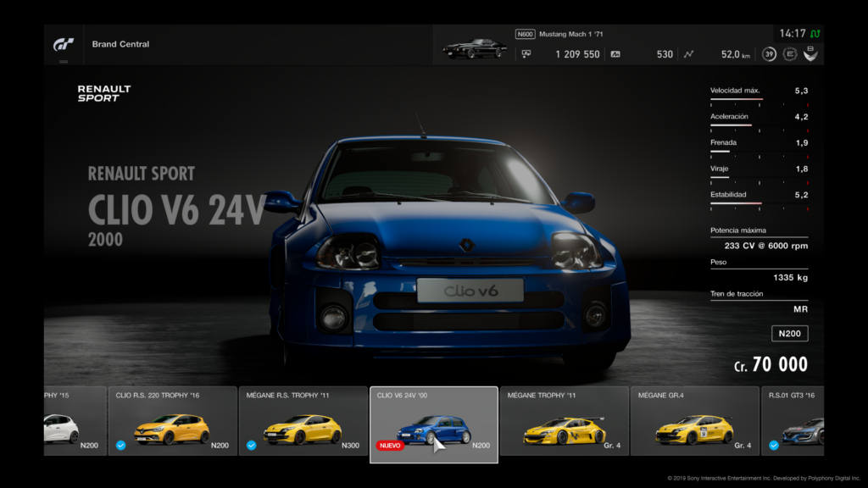Image resolution: width=868 pixels, height=488 pixels.
Task: Click the Gran Turismo logo icon
Action: click(x=64, y=44)
